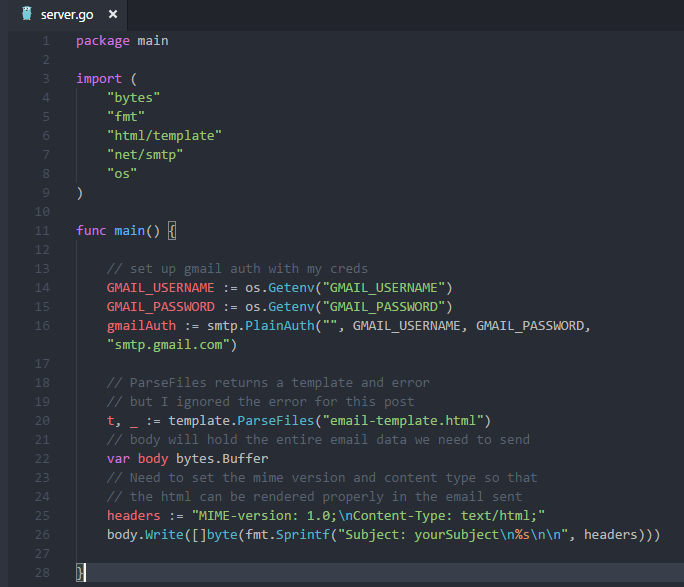Click the gmailAuth variable on line 16

[x=141, y=326]
